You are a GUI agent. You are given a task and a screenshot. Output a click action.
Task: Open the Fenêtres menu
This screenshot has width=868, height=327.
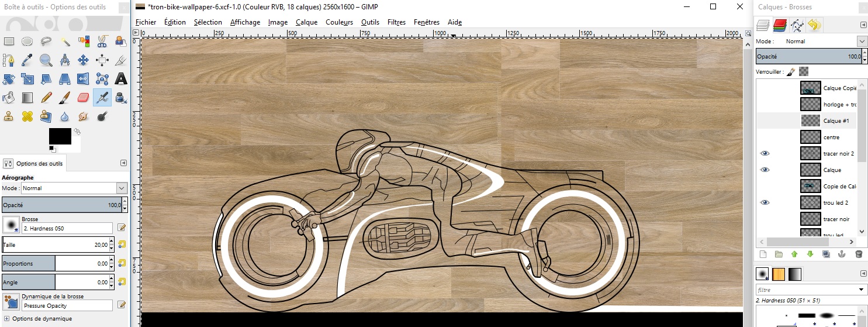pyautogui.click(x=427, y=22)
